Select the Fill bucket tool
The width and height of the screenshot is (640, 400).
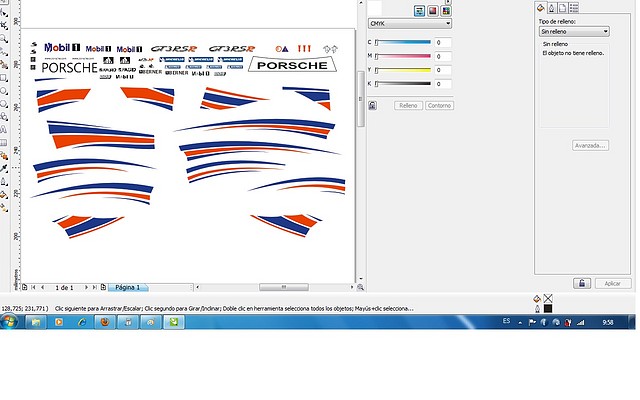tap(4, 195)
